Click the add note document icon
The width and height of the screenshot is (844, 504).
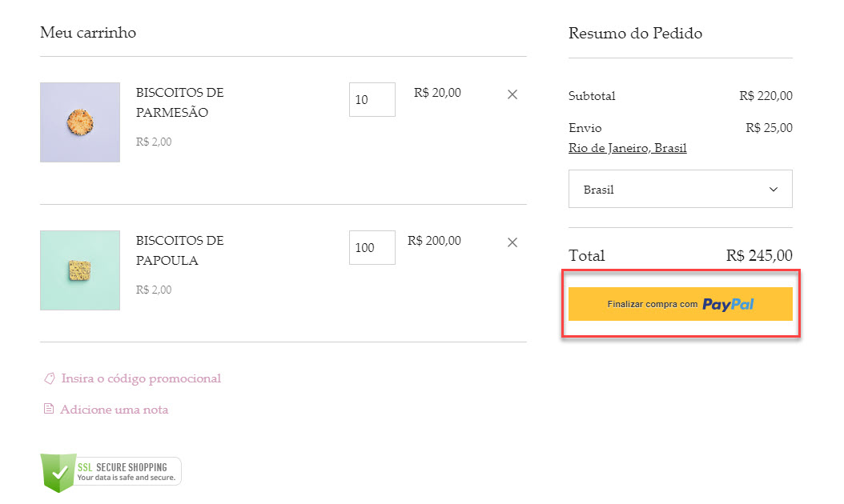[49, 410]
